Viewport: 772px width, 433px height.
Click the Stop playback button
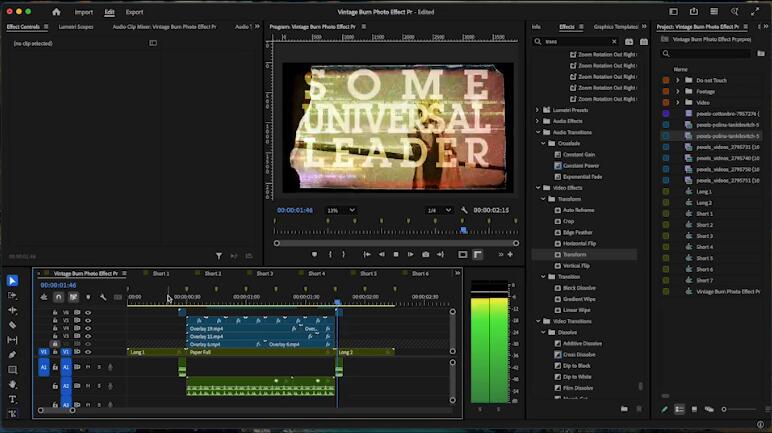coord(396,254)
